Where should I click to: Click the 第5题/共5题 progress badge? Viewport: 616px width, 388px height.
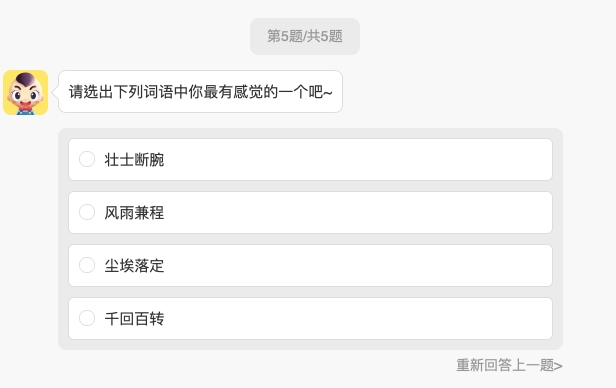(305, 36)
